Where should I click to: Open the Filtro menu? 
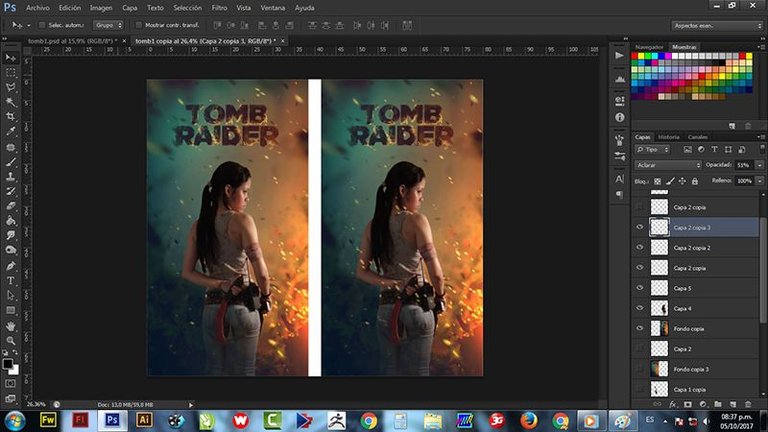pyautogui.click(x=219, y=8)
